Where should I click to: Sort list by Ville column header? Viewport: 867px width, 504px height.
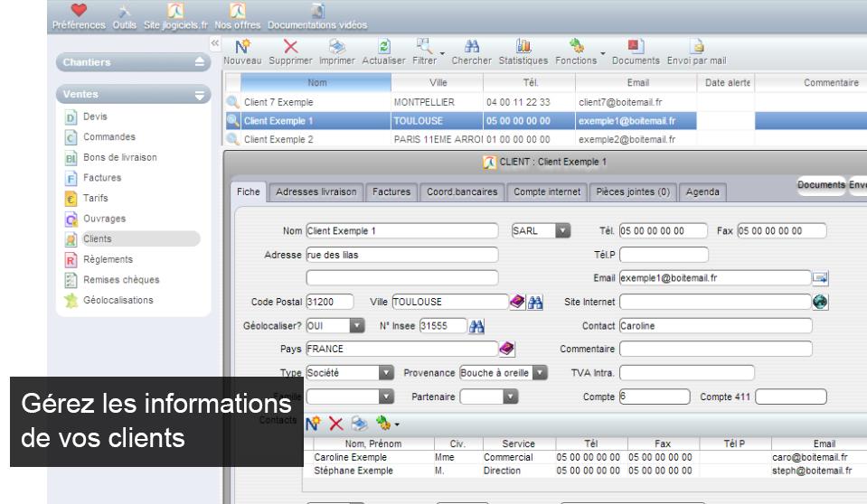click(x=438, y=82)
